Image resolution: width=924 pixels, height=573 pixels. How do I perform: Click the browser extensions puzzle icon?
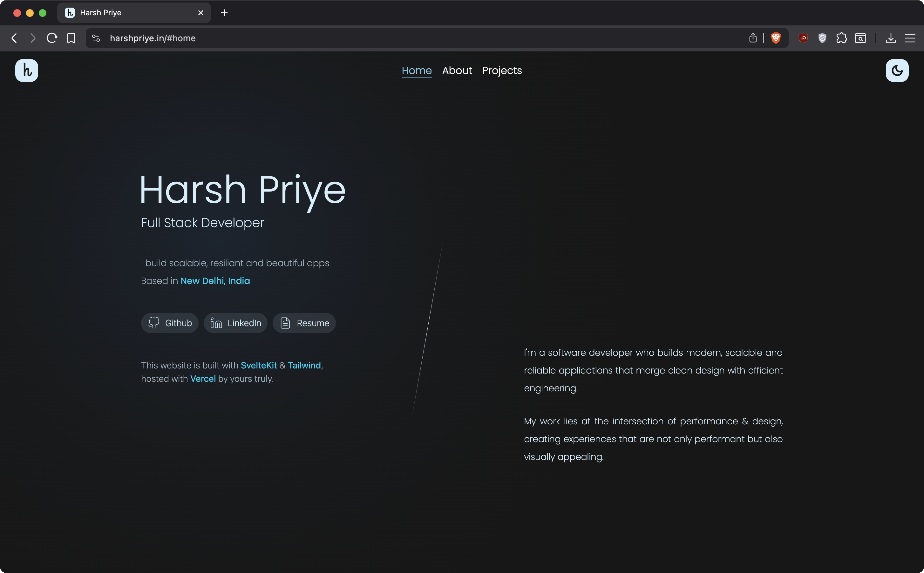pos(841,38)
